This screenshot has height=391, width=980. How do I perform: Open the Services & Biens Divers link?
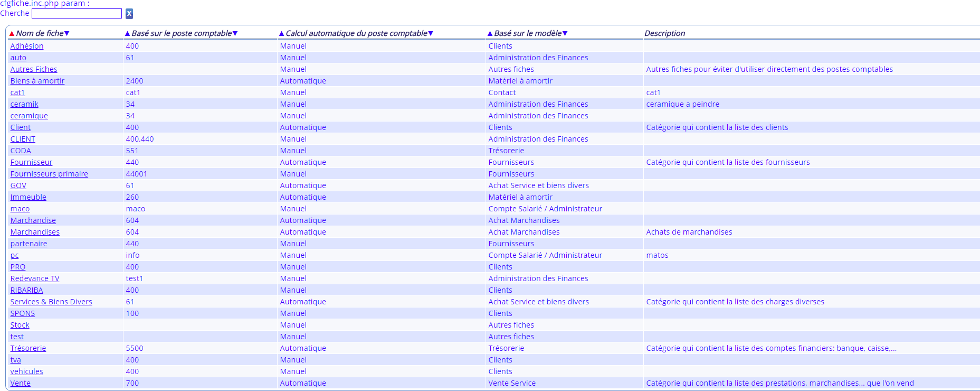click(x=51, y=302)
